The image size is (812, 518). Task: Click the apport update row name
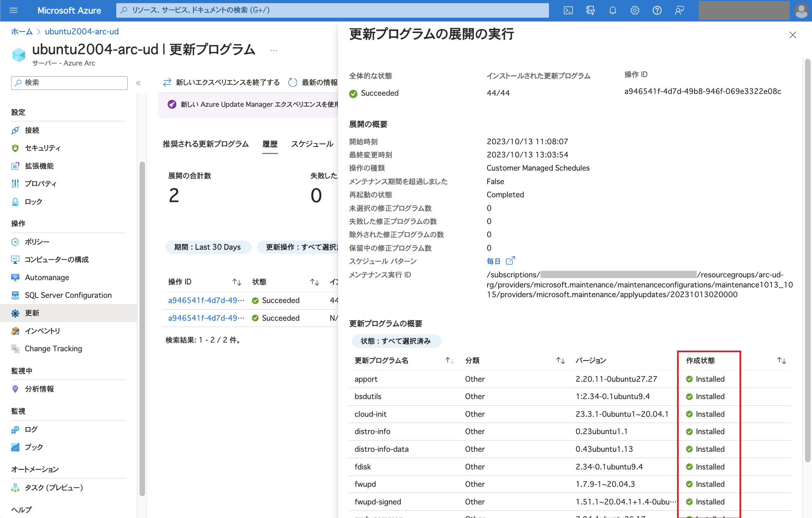click(366, 379)
